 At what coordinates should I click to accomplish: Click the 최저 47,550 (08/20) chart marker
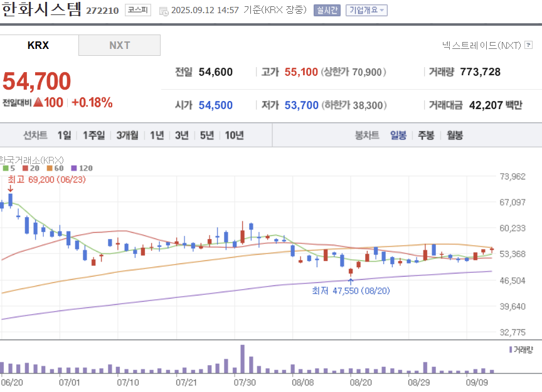click(351, 291)
